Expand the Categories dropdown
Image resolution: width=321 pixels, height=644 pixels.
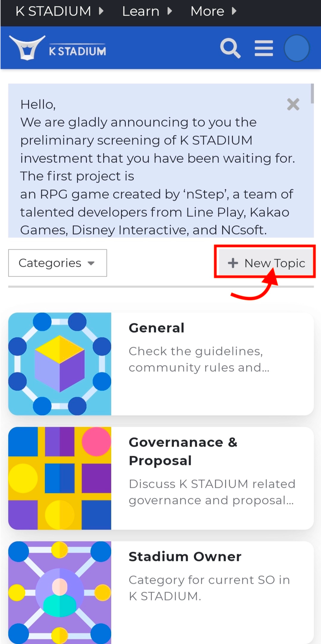[x=57, y=263]
